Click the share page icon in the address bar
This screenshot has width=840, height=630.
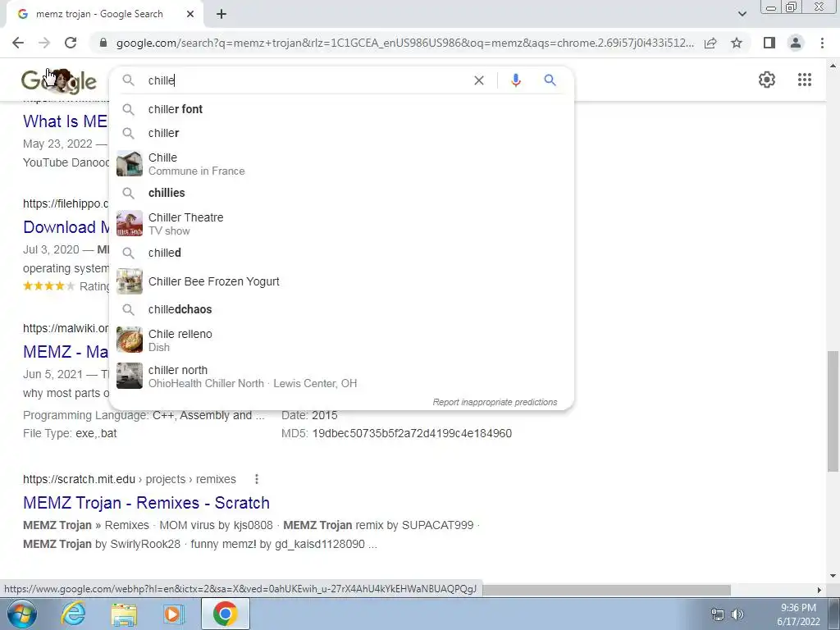(710, 43)
